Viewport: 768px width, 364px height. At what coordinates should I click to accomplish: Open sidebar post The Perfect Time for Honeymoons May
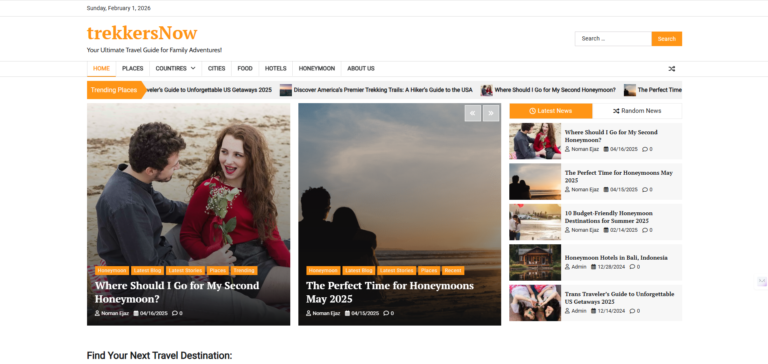[619, 176]
